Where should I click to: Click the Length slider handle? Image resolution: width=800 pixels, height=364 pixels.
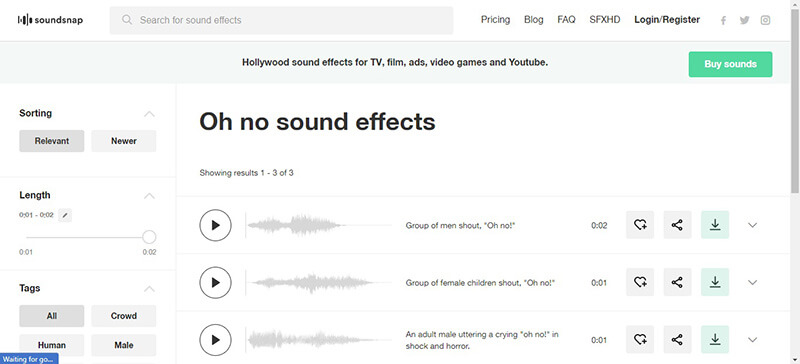click(149, 237)
